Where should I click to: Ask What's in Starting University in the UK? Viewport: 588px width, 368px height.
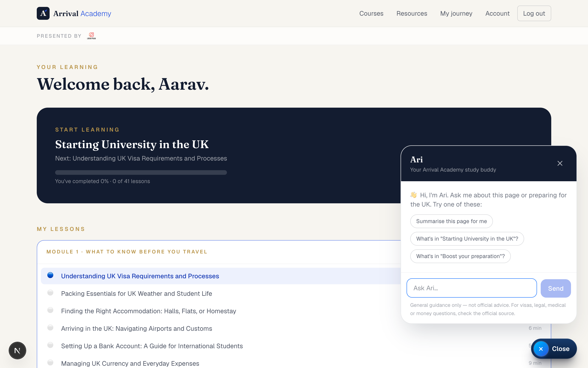[467, 239]
